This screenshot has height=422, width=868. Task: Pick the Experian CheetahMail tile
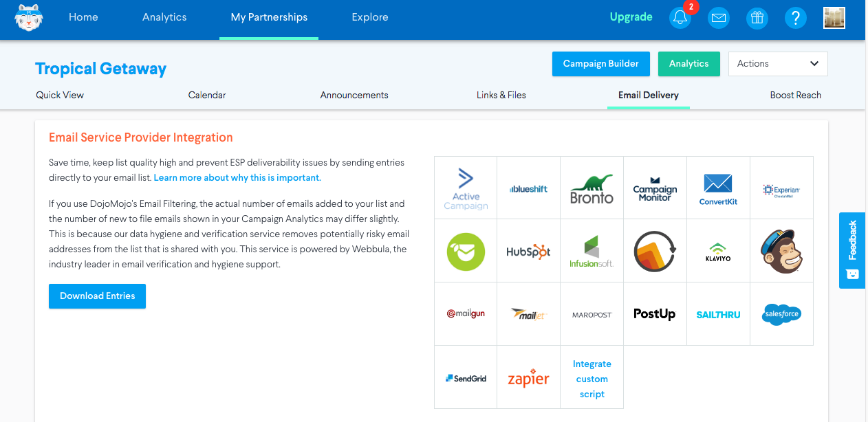tap(782, 188)
